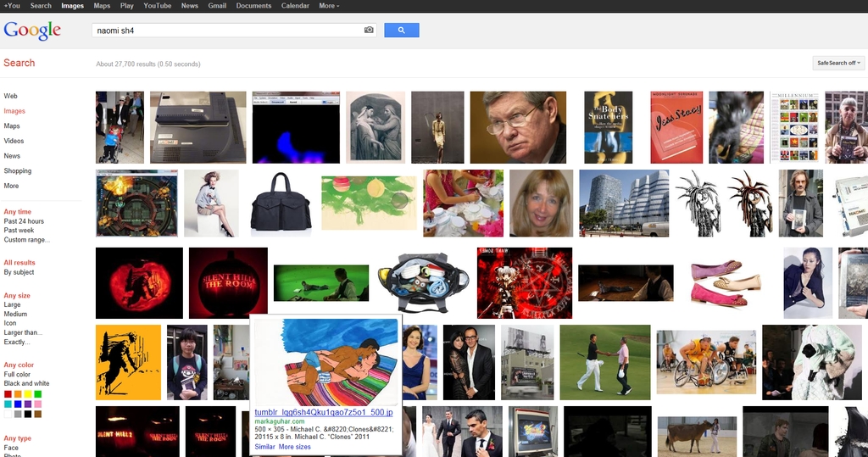Pick the purple color swatch
Screen dimensions: 868x457
click(28, 404)
